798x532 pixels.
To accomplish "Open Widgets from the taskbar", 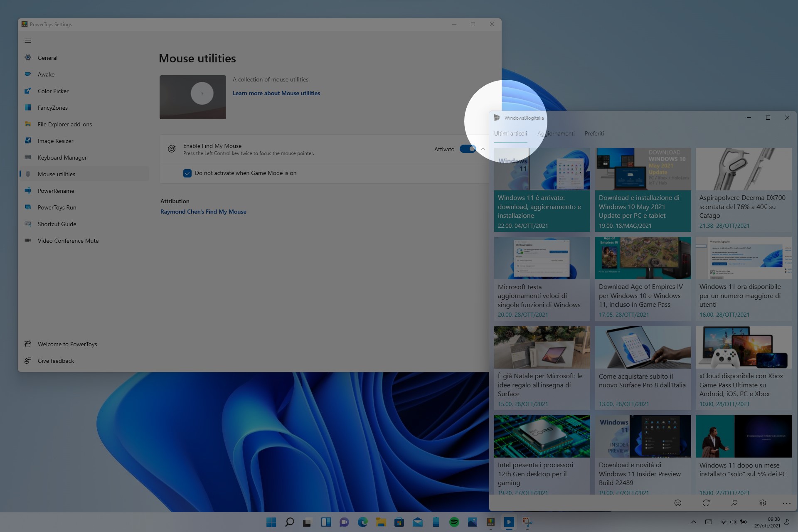I will click(326, 522).
